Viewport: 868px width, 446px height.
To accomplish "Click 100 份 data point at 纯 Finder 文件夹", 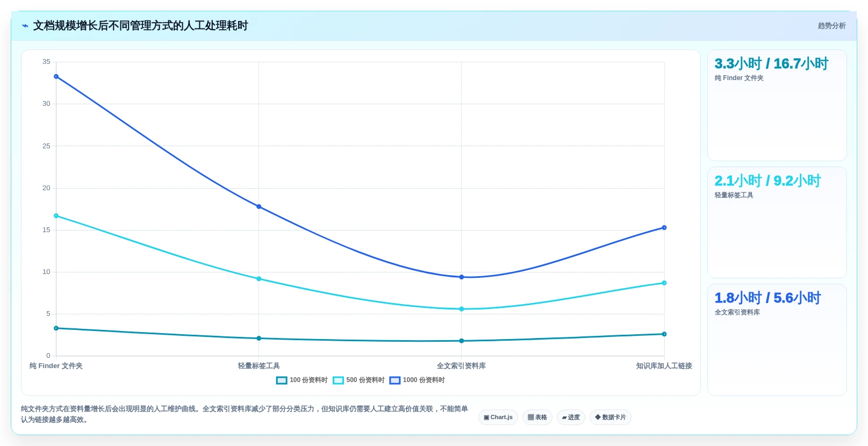I will tap(56, 328).
